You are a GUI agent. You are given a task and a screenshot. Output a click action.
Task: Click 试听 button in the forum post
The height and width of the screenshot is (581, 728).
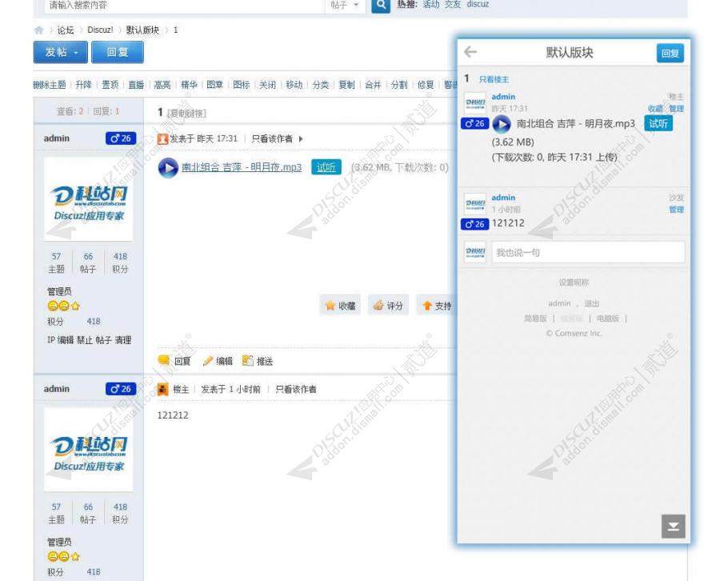coord(326,167)
